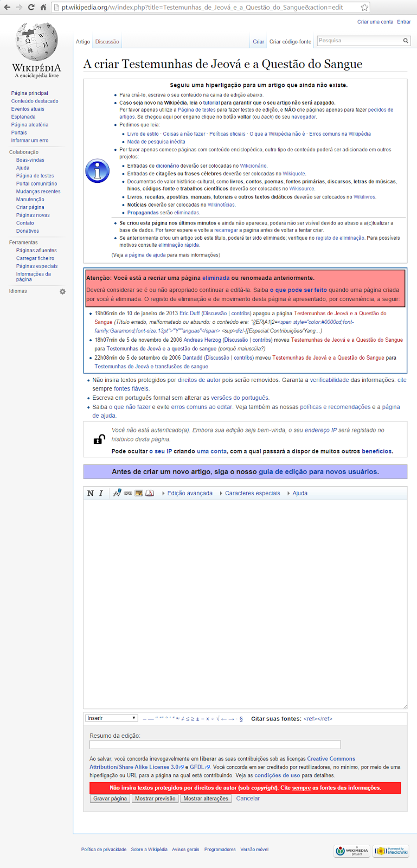This screenshot has width=417, height=868.
Task: Open Livro de estilo link
Action: [x=143, y=133]
